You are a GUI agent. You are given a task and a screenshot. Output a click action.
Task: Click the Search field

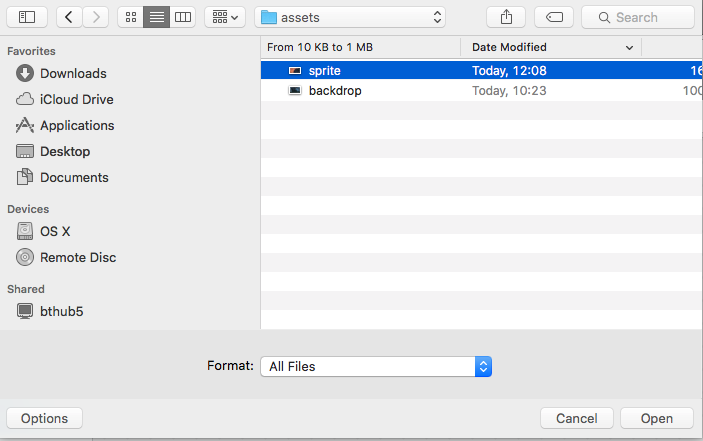pyautogui.click(x=637, y=17)
